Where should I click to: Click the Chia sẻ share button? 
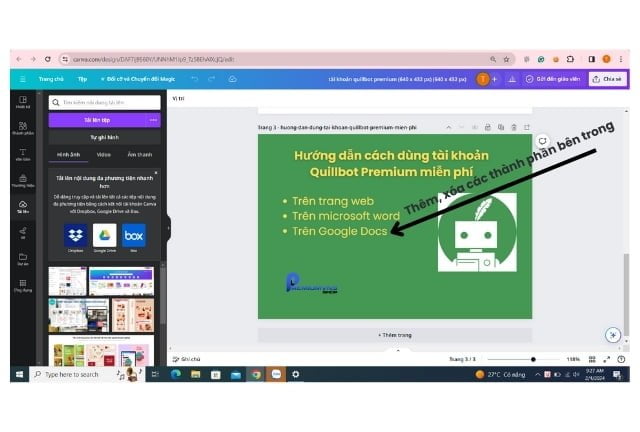(607, 79)
